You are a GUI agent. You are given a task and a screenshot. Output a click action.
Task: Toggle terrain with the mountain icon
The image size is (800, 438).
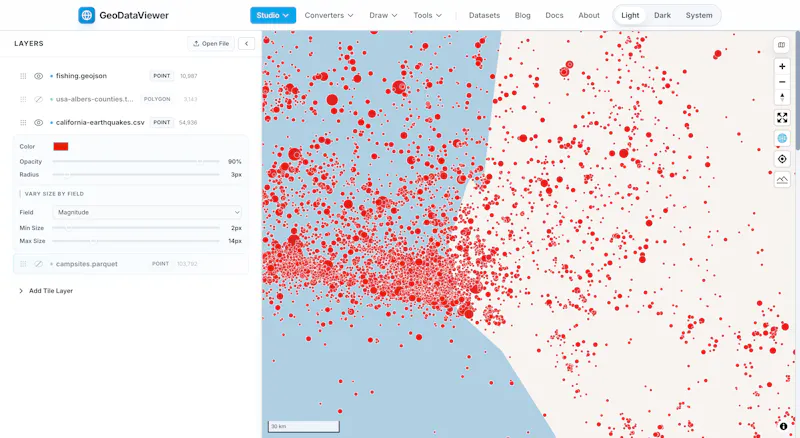(x=782, y=180)
